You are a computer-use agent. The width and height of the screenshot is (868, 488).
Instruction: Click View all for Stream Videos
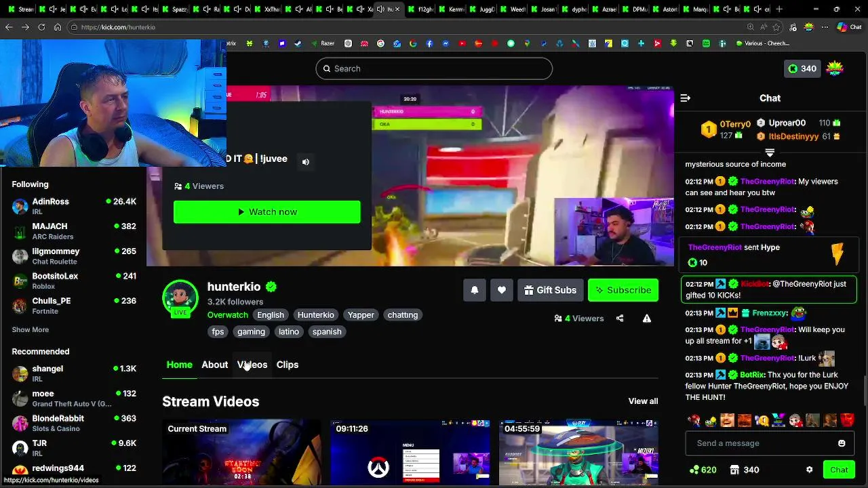[x=643, y=401]
